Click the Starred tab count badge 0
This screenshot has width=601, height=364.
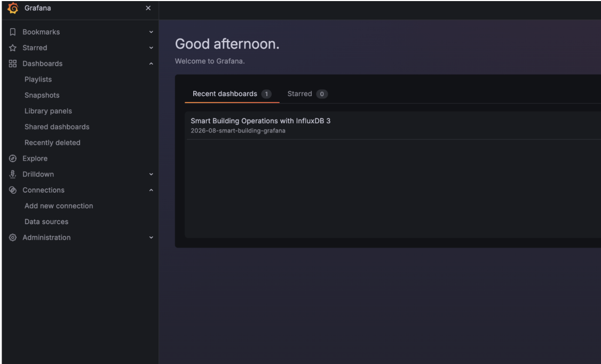coord(322,94)
